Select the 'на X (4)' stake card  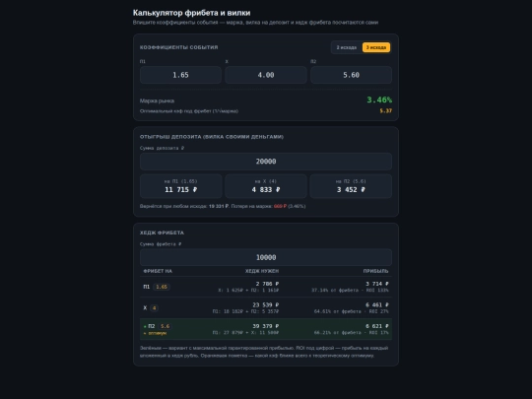266,186
